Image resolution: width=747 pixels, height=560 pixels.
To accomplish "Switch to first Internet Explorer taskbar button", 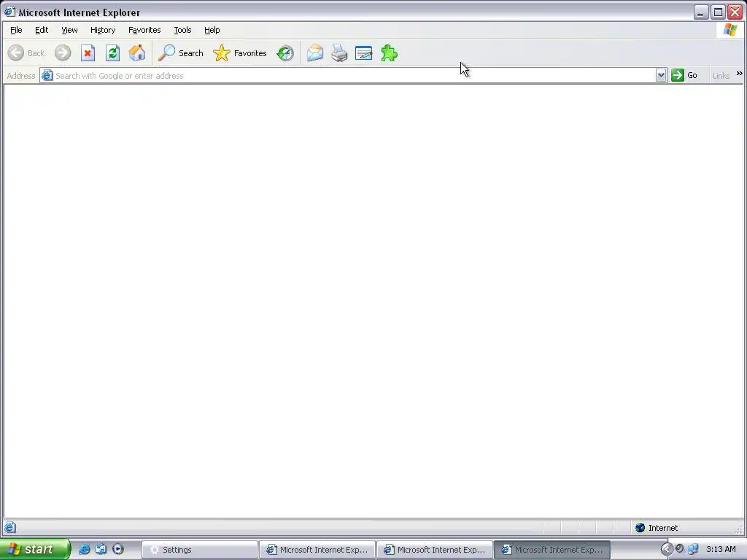I will pos(317,550).
